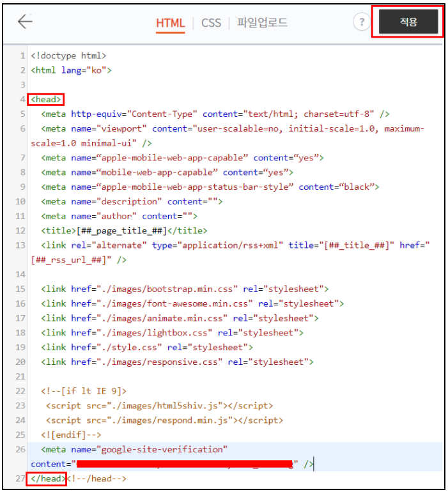
Task: Switch to the HTML tab
Action: [171, 23]
